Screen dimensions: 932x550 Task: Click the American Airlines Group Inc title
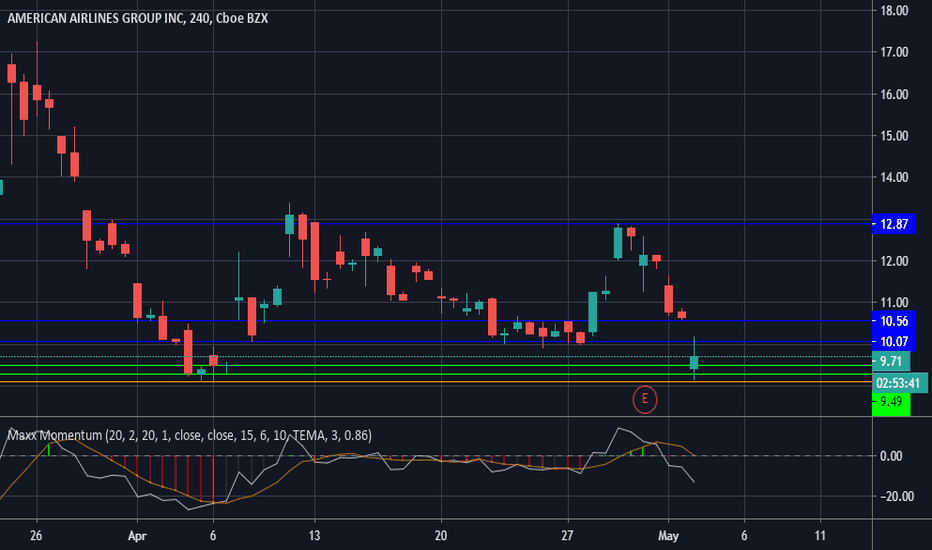[x=137, y=18]
